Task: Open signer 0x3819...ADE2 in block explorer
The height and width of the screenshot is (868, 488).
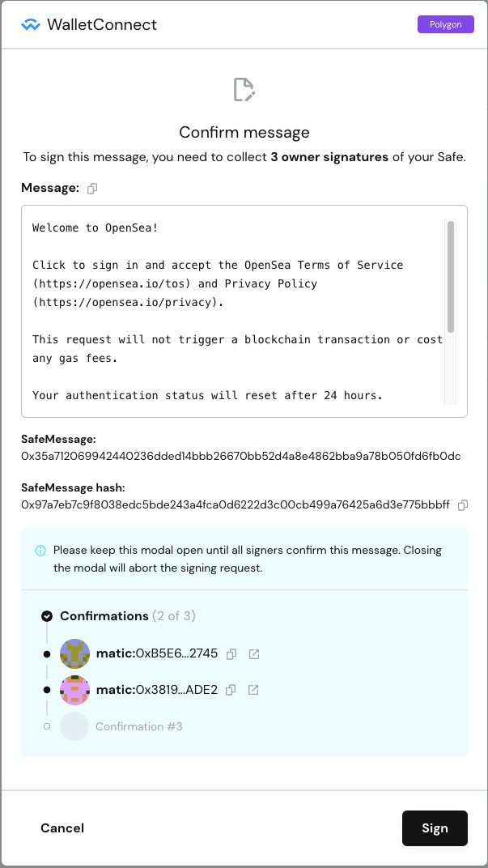Action: click(253, 690)
